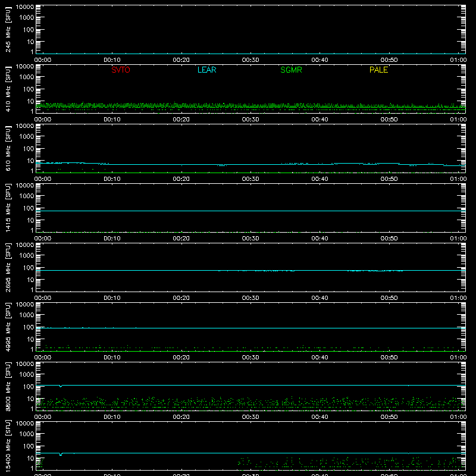The height and width of the screenshot is (476, 476).
Task: Click the 10000 y-tick of 2695 MHz plot
Action: point(25,245)
